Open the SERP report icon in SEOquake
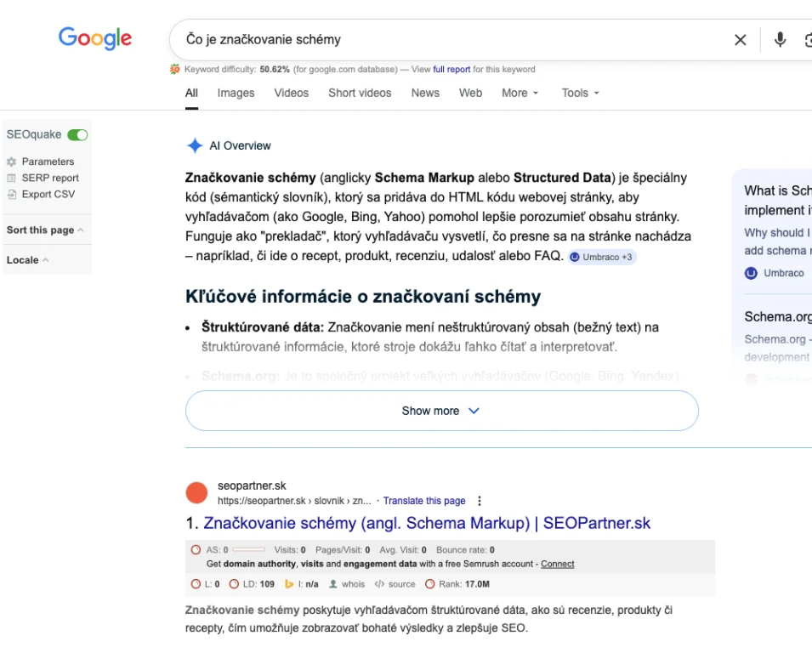Viewport: 812px width, 653px height. (12, 178)
